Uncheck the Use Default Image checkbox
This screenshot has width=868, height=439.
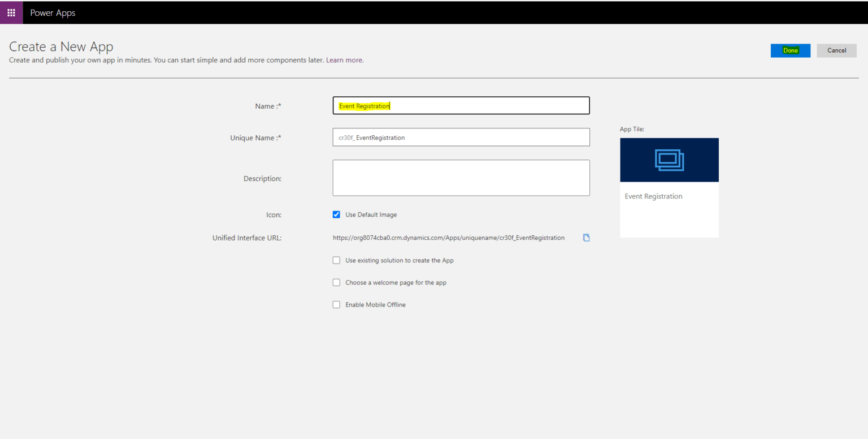[336, 214]
